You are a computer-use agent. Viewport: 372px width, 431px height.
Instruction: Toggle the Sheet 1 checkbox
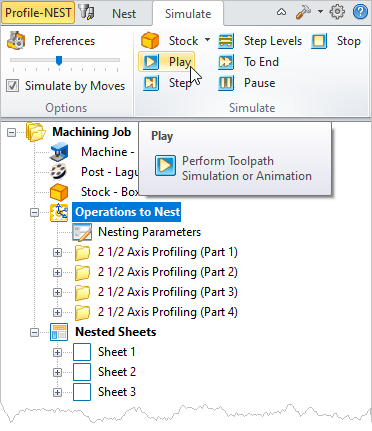tap(82, 352)
